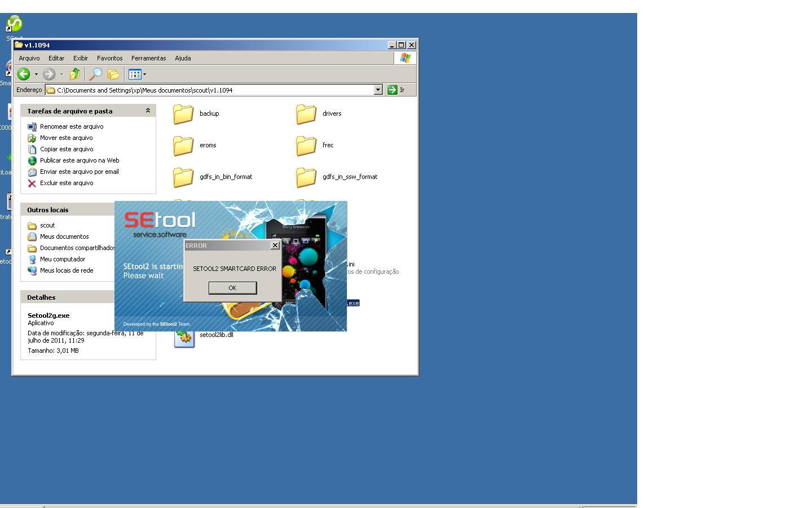The height and width of the screenshot is (508, 812).
Task: Click the grey Forward arrow button
Action: 49,74
